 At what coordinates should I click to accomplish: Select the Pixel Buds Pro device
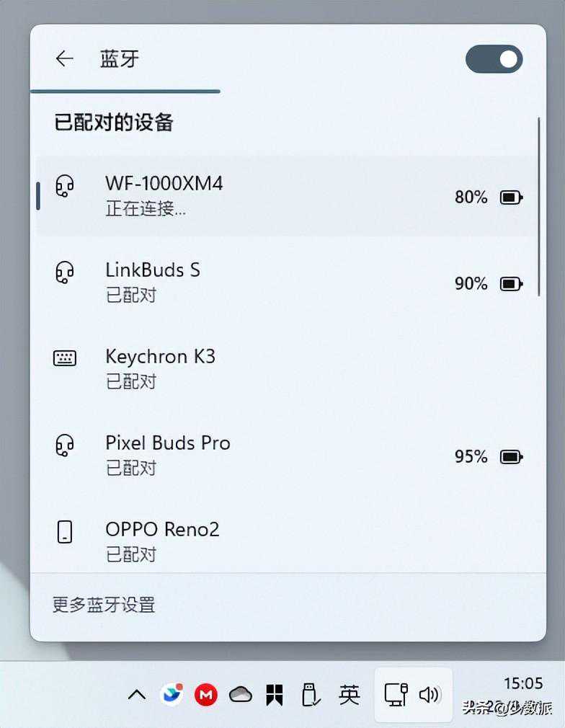(x=168, y=443)
